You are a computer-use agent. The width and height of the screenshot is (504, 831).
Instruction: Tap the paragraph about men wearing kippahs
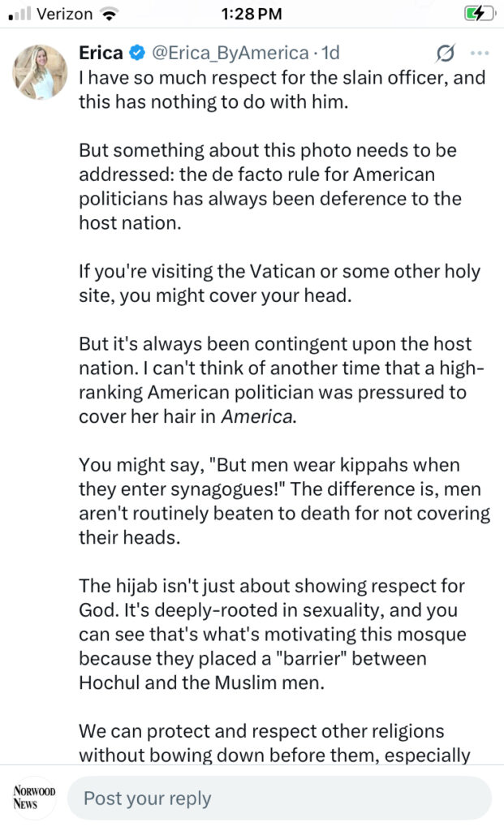(284, 502)
